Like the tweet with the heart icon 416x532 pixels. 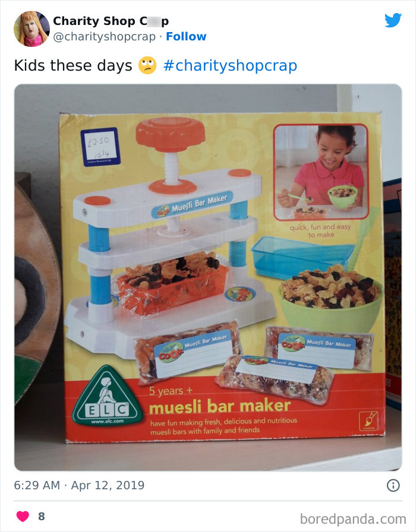[x=23, y=516]
